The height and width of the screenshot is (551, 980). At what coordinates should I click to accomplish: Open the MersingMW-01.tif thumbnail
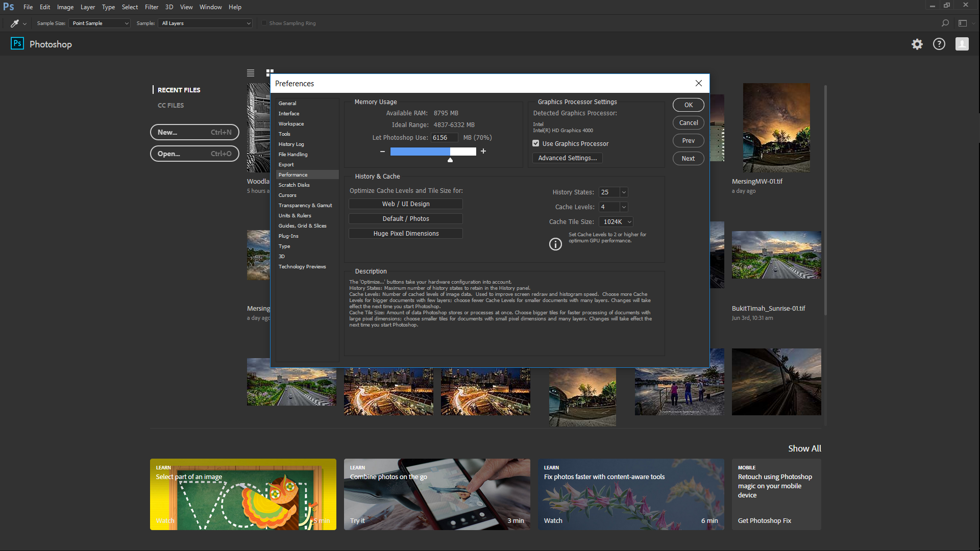click(x=776, y=128)
